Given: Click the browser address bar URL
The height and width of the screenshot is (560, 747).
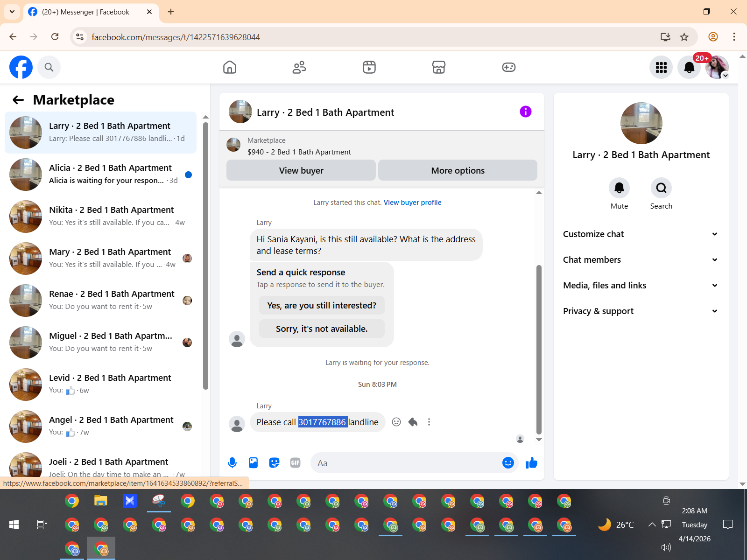Looking at the screenshot, I should pos(176,37).
